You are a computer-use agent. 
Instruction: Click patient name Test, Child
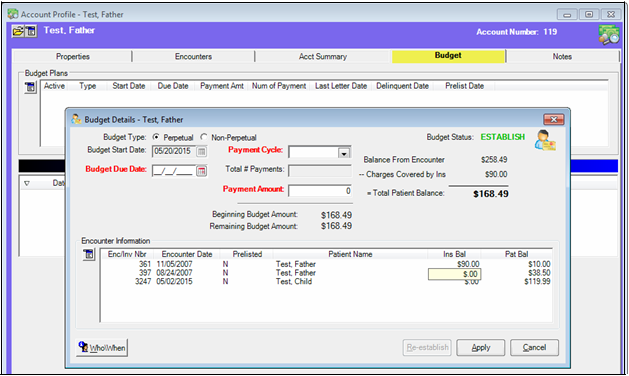coord(294,282)
